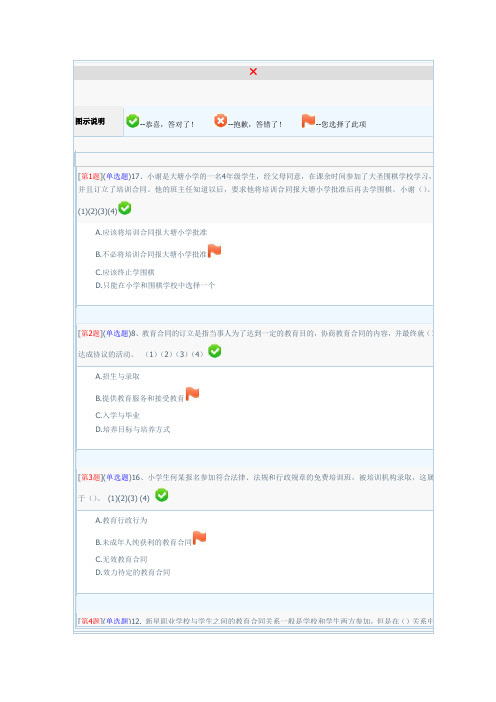Click the flag beside option B of question 1
Screen dimensions: 496x702
tap(214, 251)
